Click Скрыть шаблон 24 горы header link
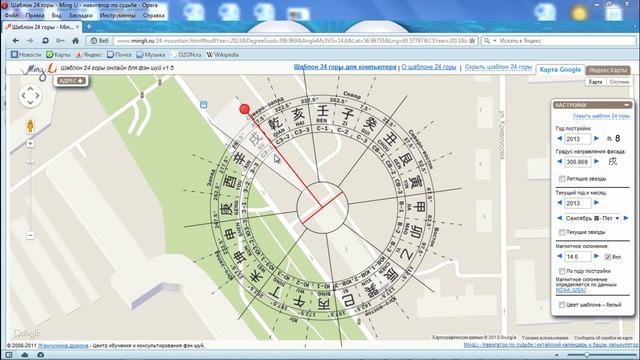Image resolution: width=640 pixels, height=360 pixels. tap(498, 67)
